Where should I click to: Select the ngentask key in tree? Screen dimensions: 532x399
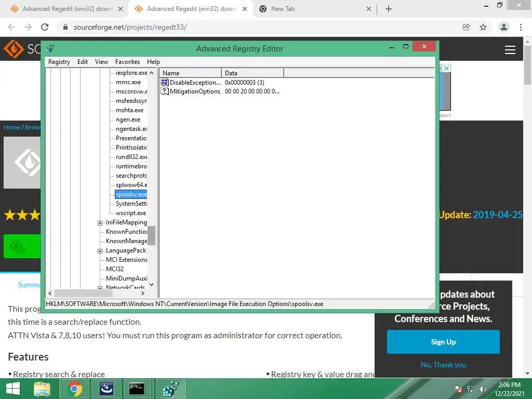point(131,129)
